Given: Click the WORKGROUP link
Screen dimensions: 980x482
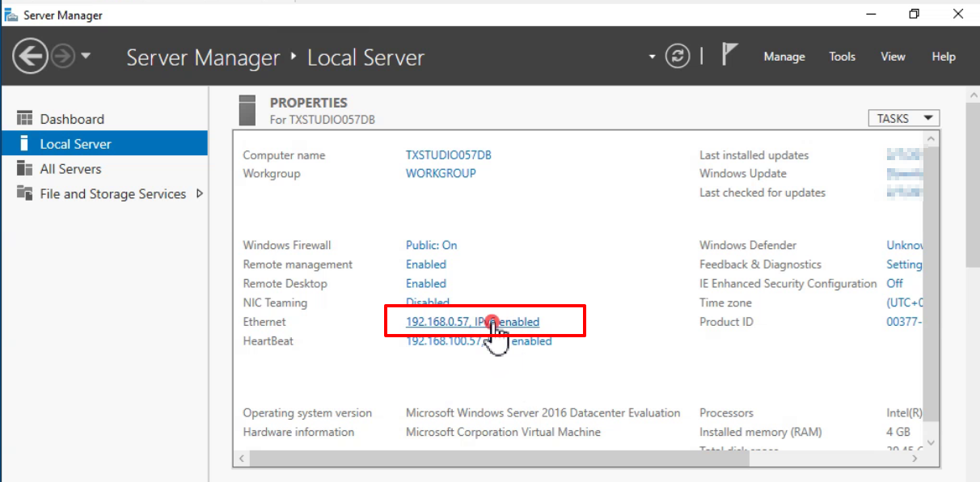Looking at the screenshot, I should (441, 173).
